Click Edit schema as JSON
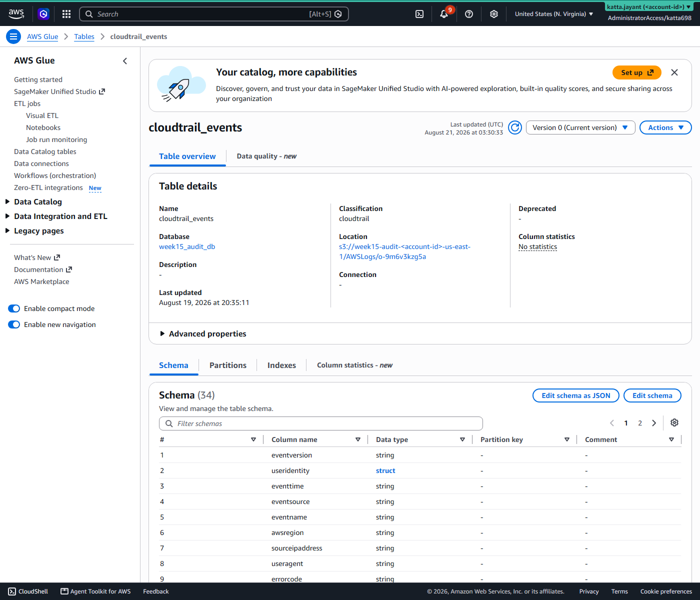 576,395
